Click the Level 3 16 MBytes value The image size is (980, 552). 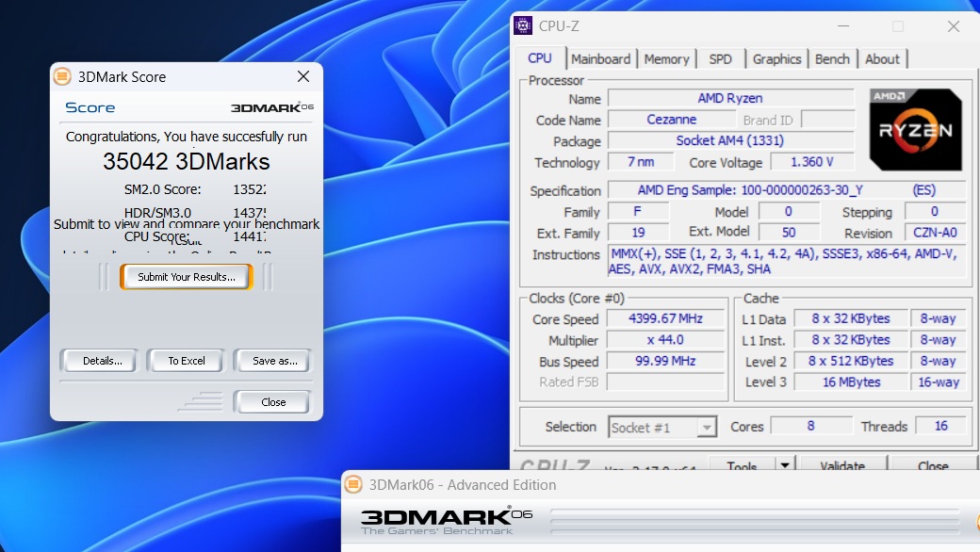pos(851,382)
